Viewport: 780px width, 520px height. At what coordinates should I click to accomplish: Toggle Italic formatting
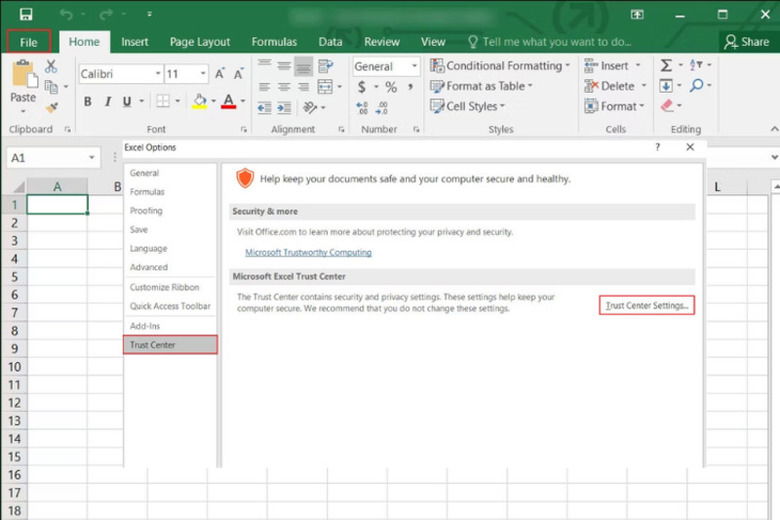(x=107, y=102)
